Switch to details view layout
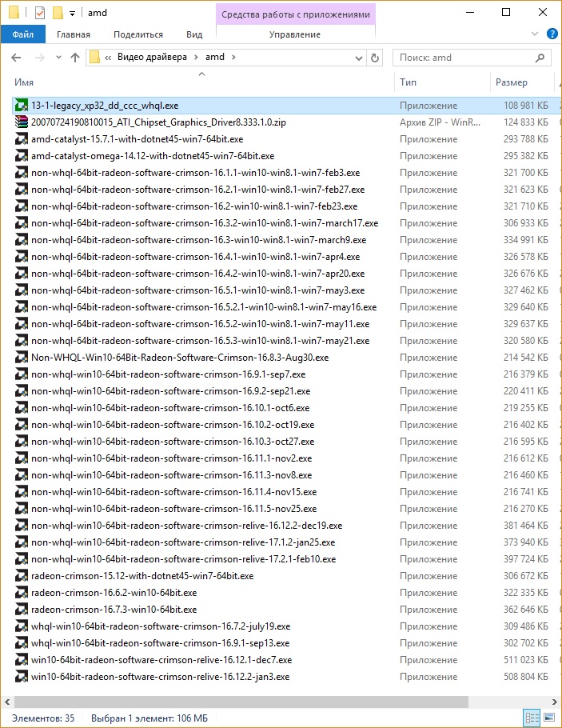This screenshot has width=562, height=728. click(532, 718)
